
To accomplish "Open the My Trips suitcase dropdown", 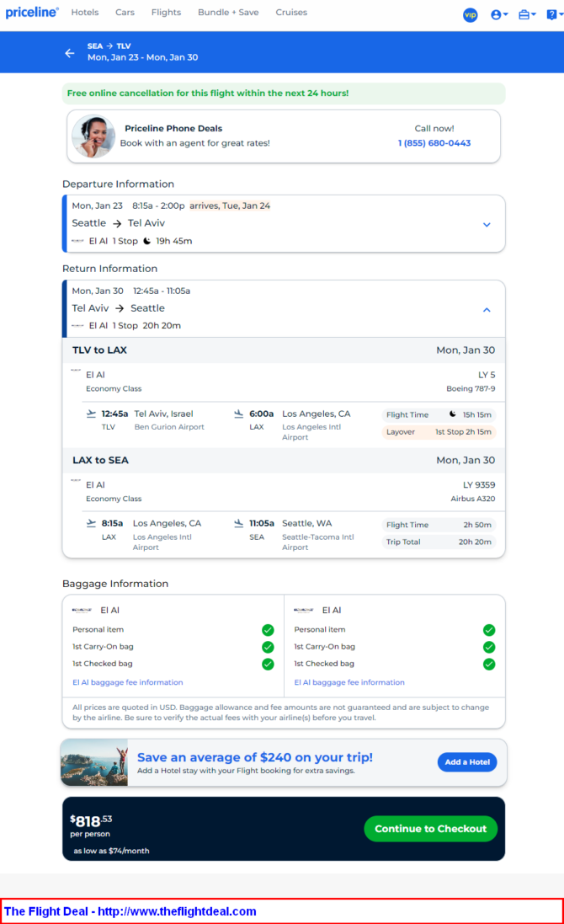I will tap(526, 14).
